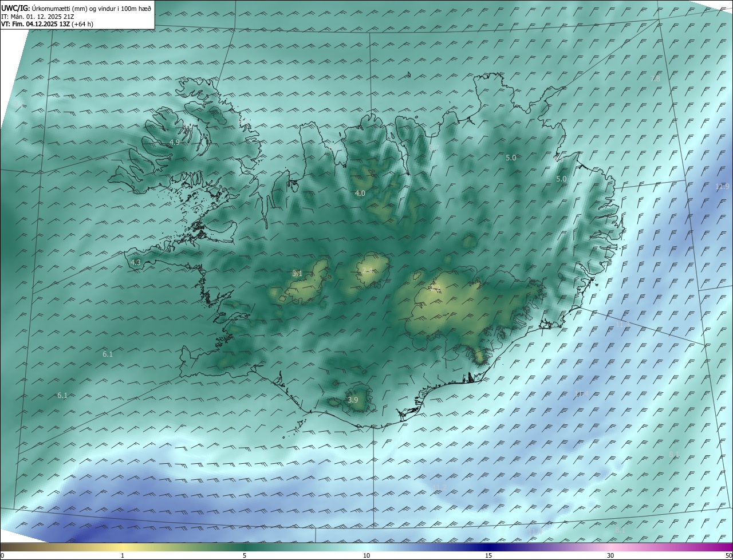Click the 10 tick on the color scale
Image resolution: width=733 pixels, height=560 pixels.
[x=366, y=555]
